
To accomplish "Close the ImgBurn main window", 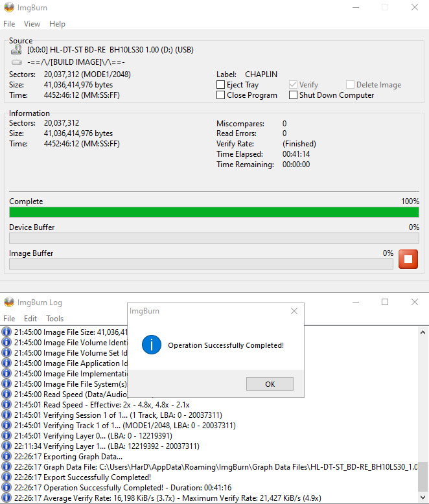I will (415, 7).
